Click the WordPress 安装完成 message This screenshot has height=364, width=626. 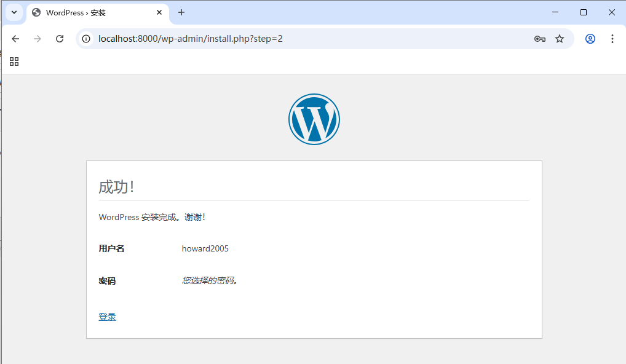pos(152,217)
